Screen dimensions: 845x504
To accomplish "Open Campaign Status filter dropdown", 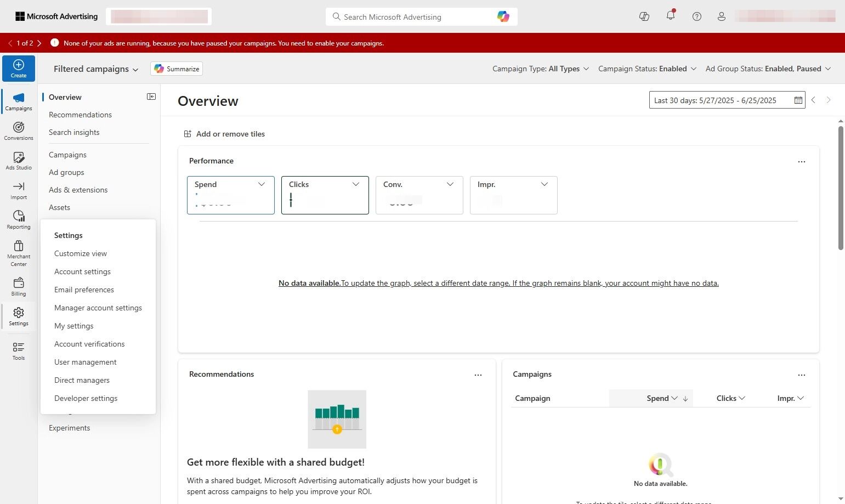I will (647, 69).
